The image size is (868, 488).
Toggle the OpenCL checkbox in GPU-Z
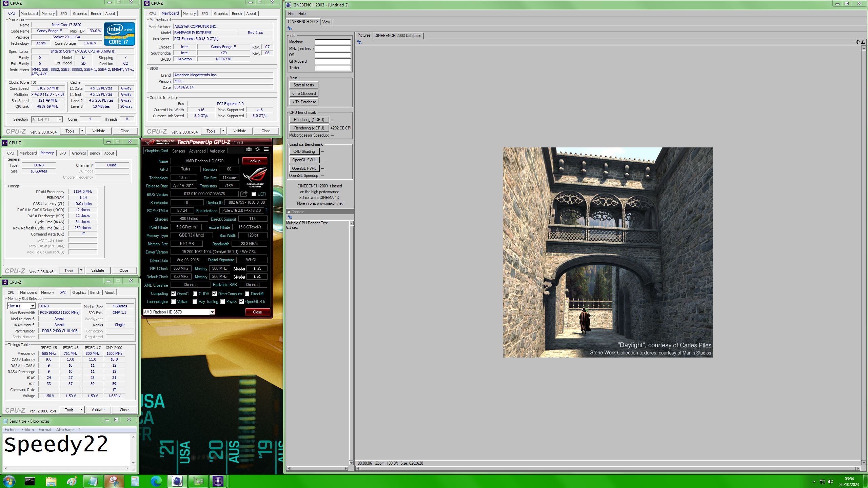click(x=173, y=294)
